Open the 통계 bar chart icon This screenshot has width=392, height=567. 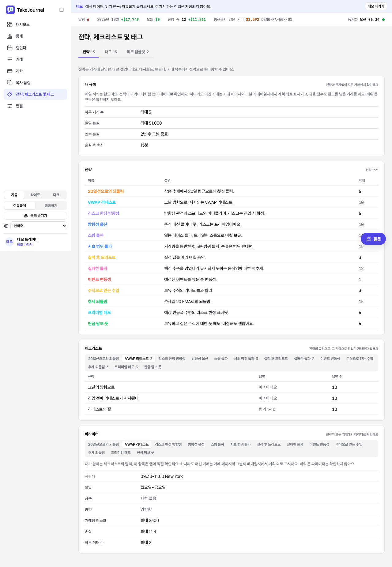(x=10, y=36)
